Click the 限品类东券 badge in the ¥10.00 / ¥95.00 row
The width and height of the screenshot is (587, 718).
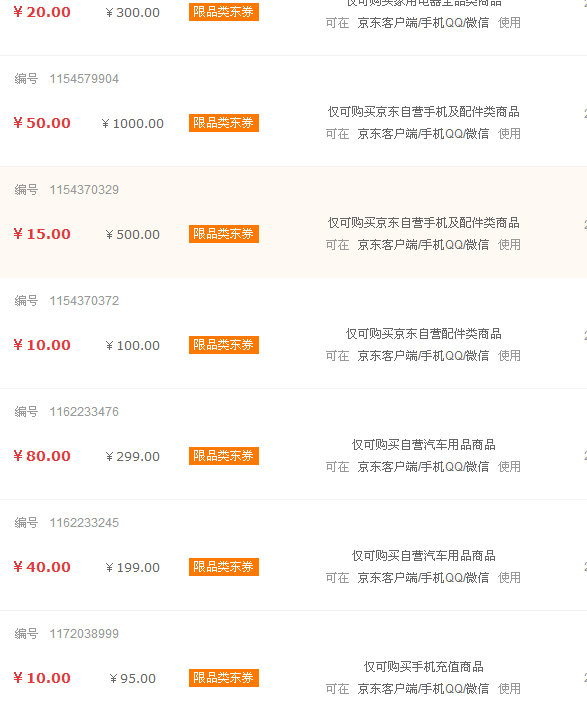(x=224, y=678)
